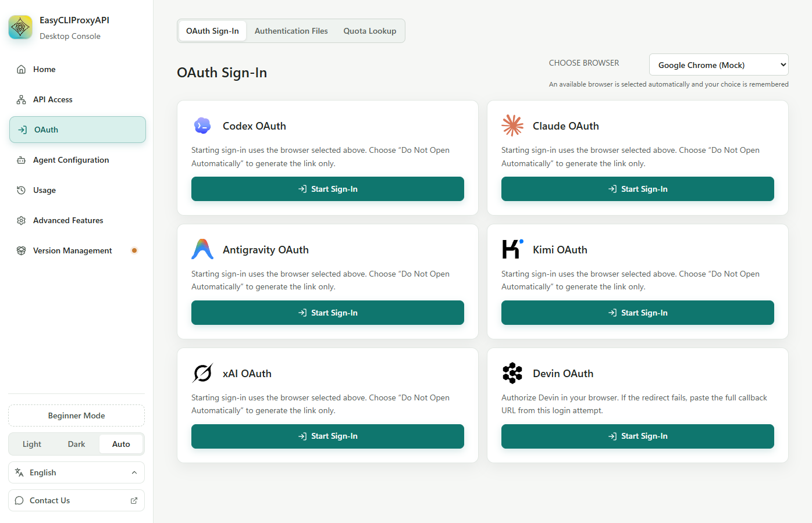Click the OAuth Sign-In page heading
Viewport: 812px width, 523px height.
(x=222, y=73)
